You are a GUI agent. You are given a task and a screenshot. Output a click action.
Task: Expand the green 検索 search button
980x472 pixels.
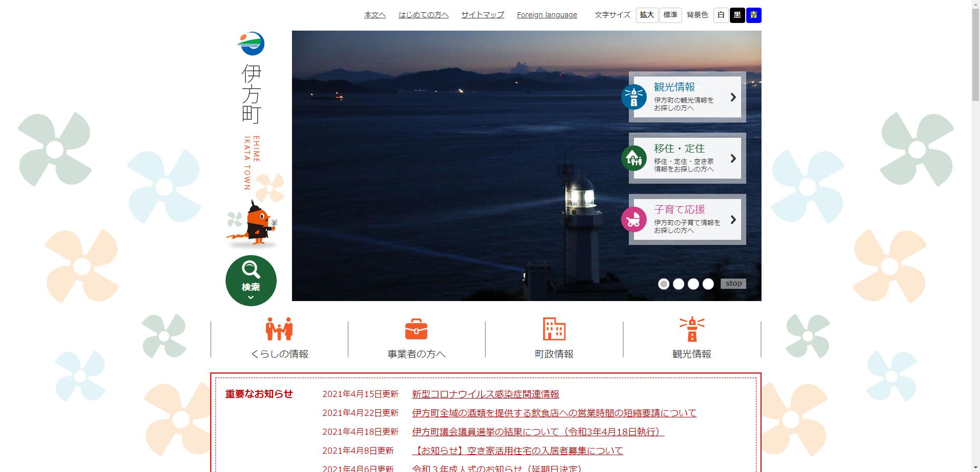click(x=251, y=281)
